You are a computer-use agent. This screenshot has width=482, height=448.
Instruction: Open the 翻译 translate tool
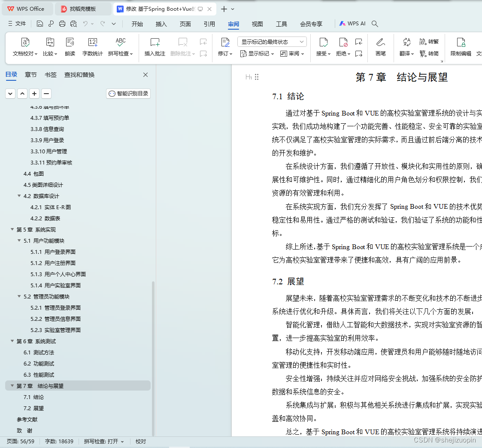point(407,47)
